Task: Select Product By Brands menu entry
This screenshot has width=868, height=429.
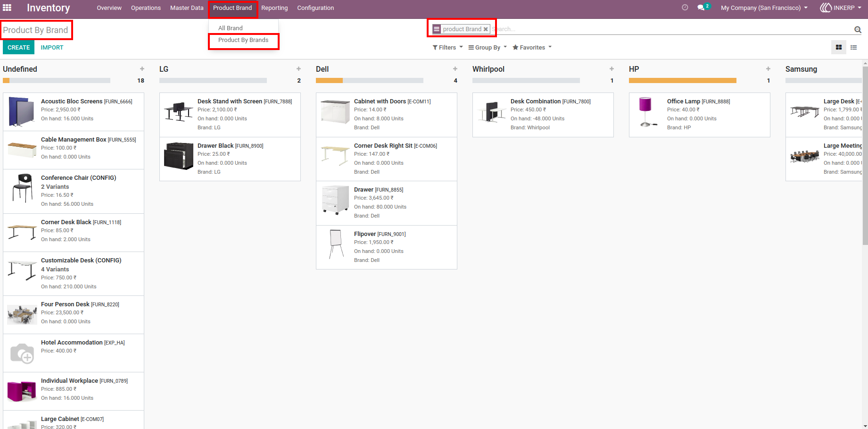Action: [x=243, y=40]
